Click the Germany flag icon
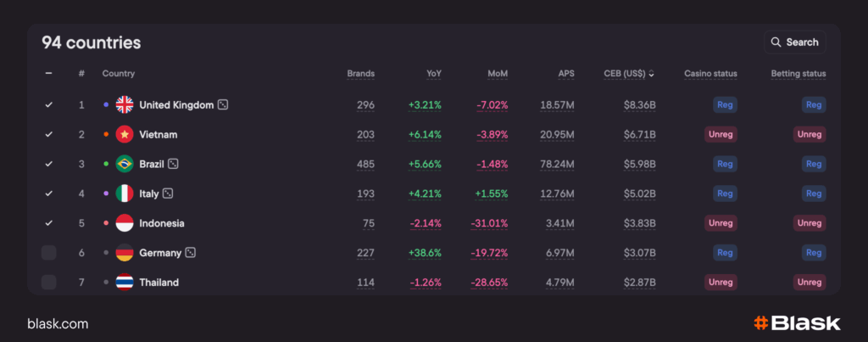 125,253
